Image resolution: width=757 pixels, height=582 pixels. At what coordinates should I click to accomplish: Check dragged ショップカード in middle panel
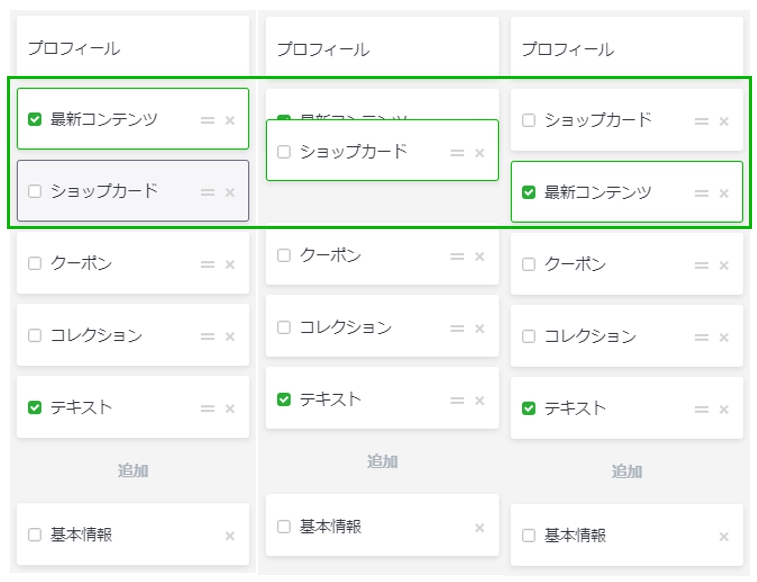284,152
